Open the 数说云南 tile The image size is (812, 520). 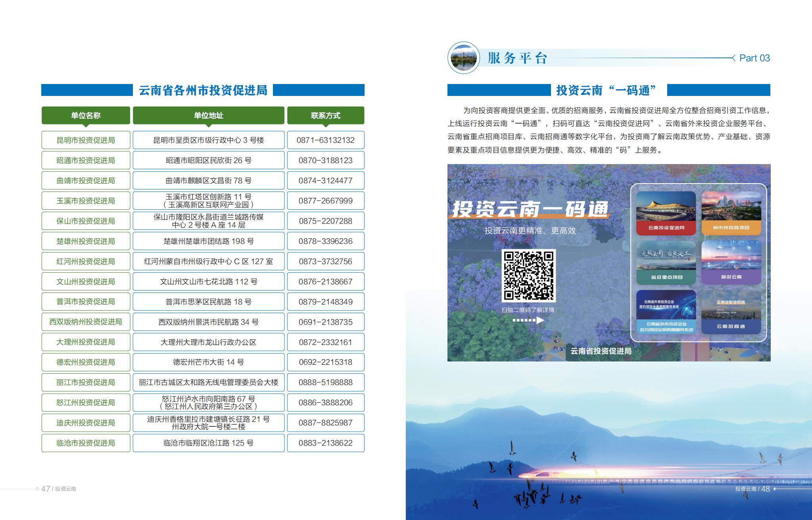(x=731, y=263)
